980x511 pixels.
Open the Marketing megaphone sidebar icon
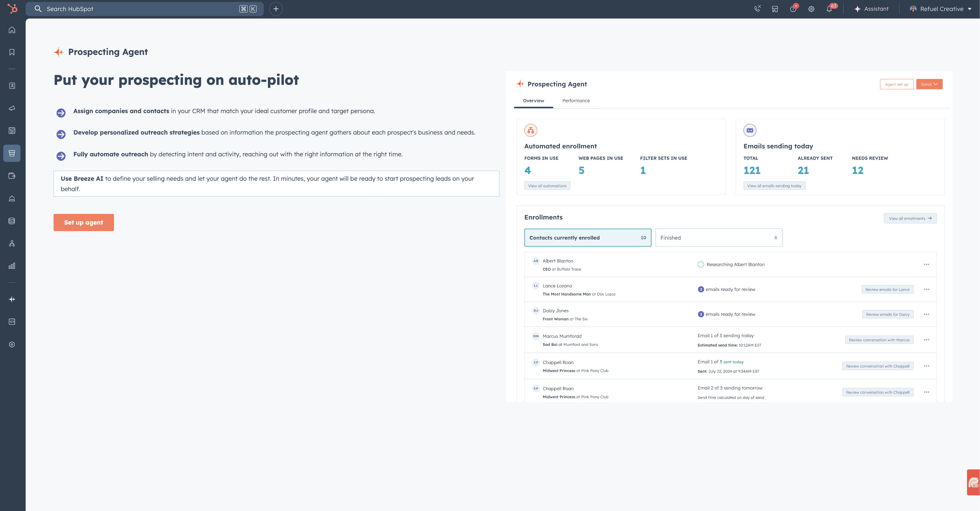point(12,108)
